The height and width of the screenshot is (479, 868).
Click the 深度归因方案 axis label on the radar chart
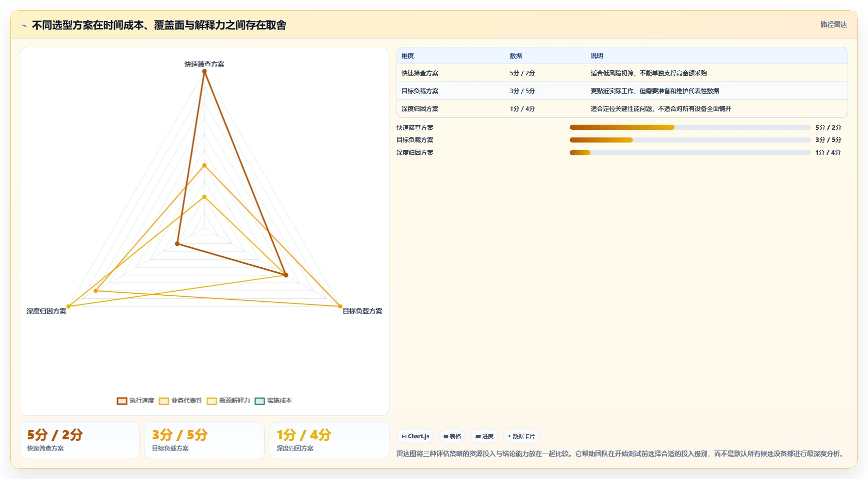point(46,311)
